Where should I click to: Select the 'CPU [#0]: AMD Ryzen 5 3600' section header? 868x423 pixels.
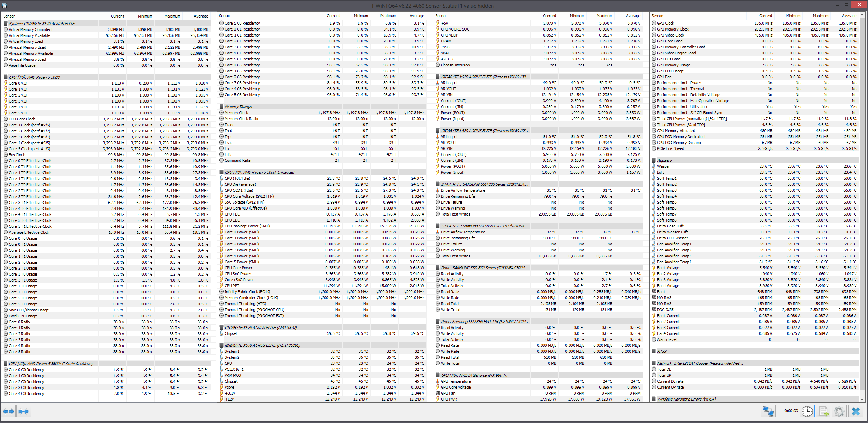34,77
